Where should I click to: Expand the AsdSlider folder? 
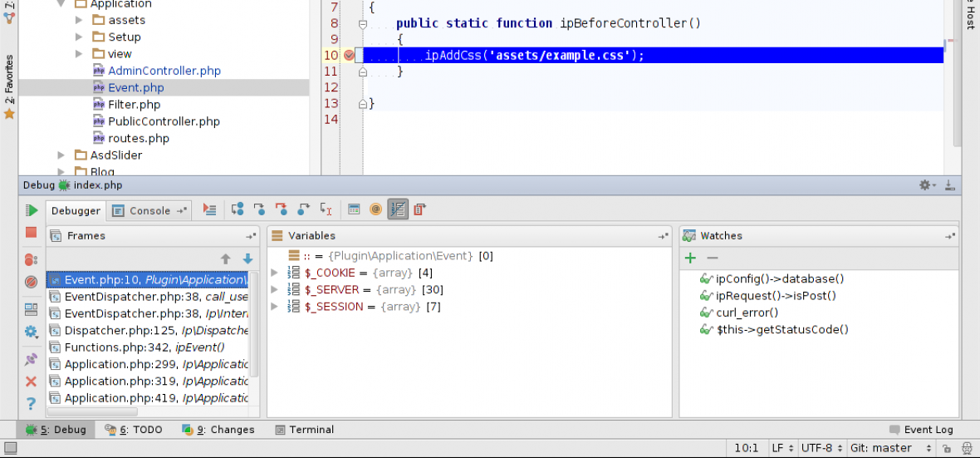61,155
